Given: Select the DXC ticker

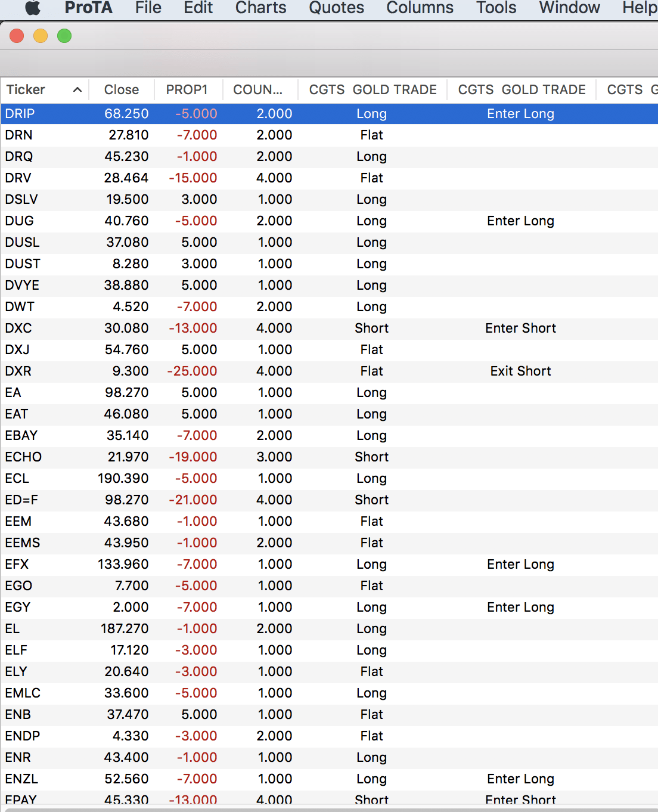Looking at the screenshot, I should tap(18, 328).
